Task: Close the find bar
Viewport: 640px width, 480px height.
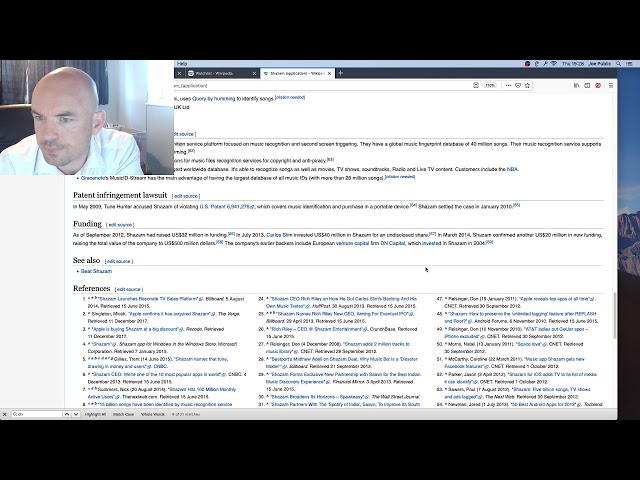Action: [x=4, y=414]
